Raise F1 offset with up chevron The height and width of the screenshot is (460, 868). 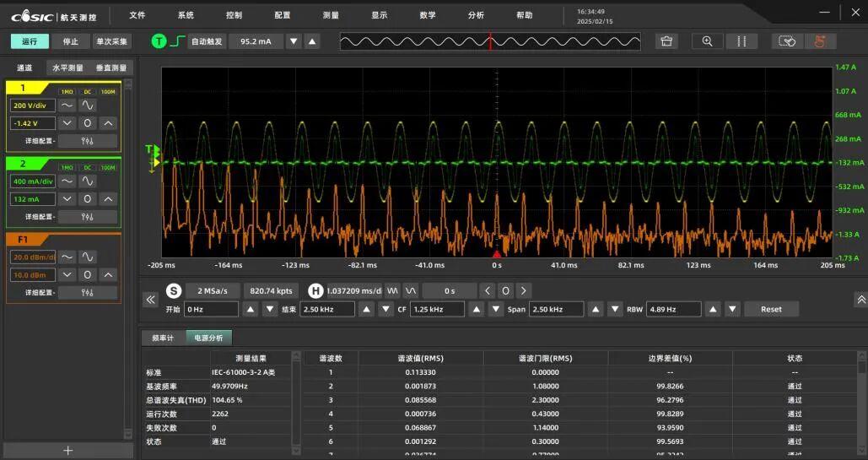pyautogui.click(x=108, y=274)
